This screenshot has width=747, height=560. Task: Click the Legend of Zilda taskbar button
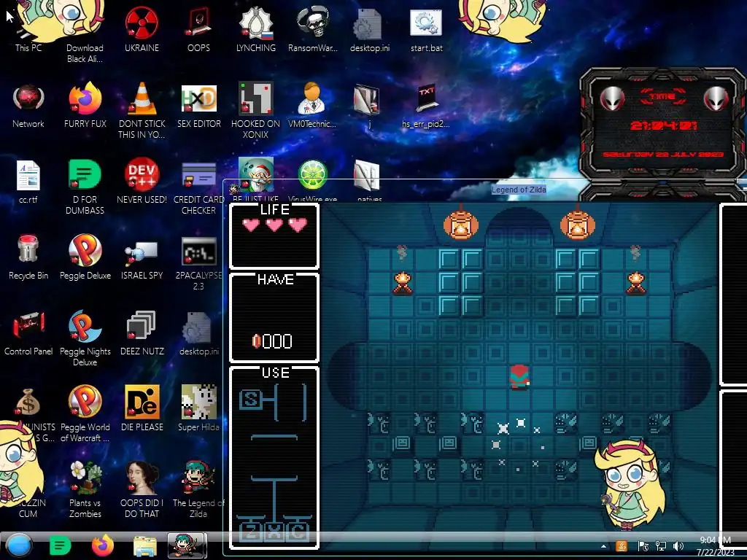point(187,545)
